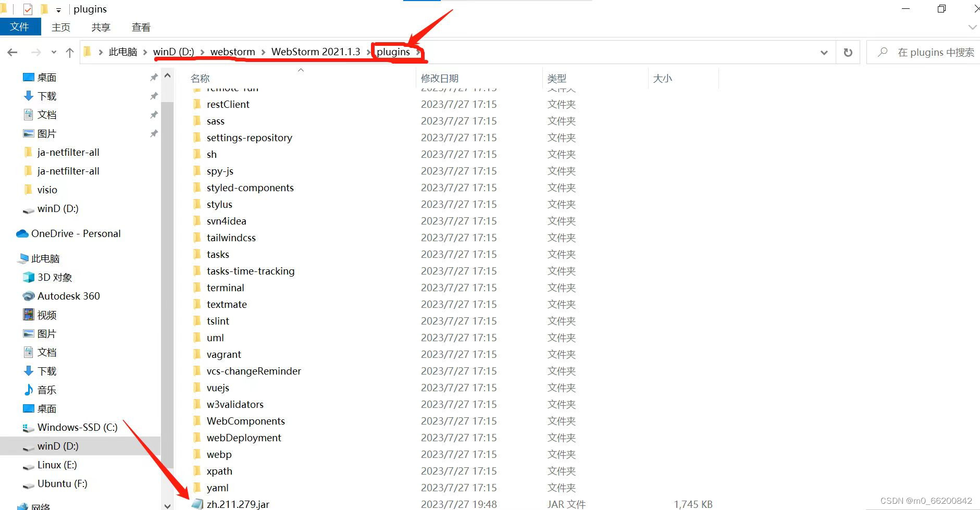The width and height of the screenshot is (980, 510).
Task: Click the properties checkmark icon in title bar
Action: (28, 9)
